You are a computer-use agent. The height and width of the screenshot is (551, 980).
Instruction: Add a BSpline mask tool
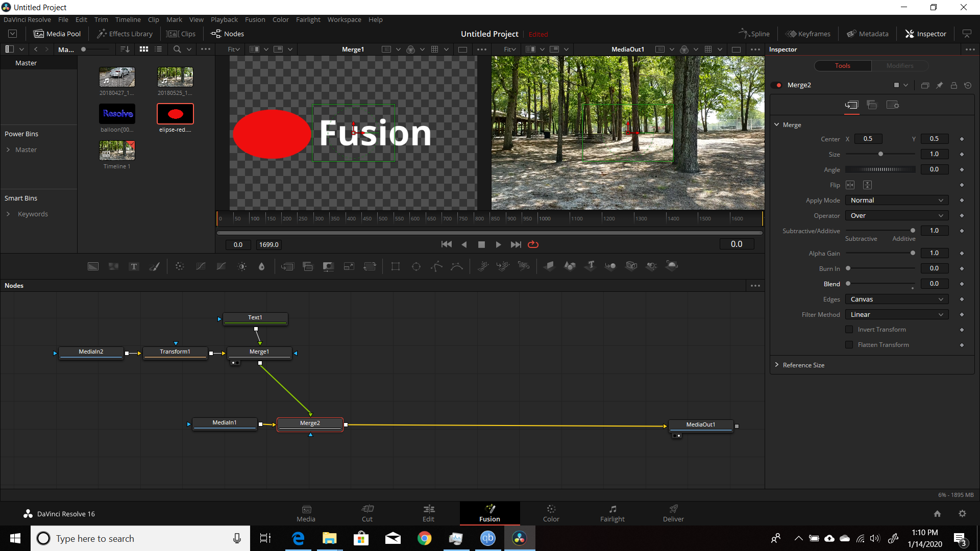click(457, 266)
